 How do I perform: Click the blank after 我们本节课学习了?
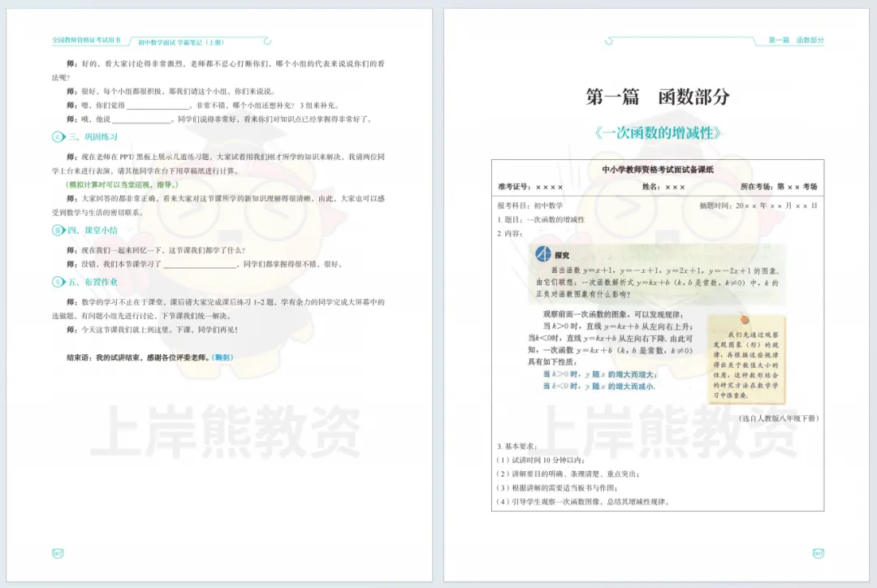click(x=199, y=265)
